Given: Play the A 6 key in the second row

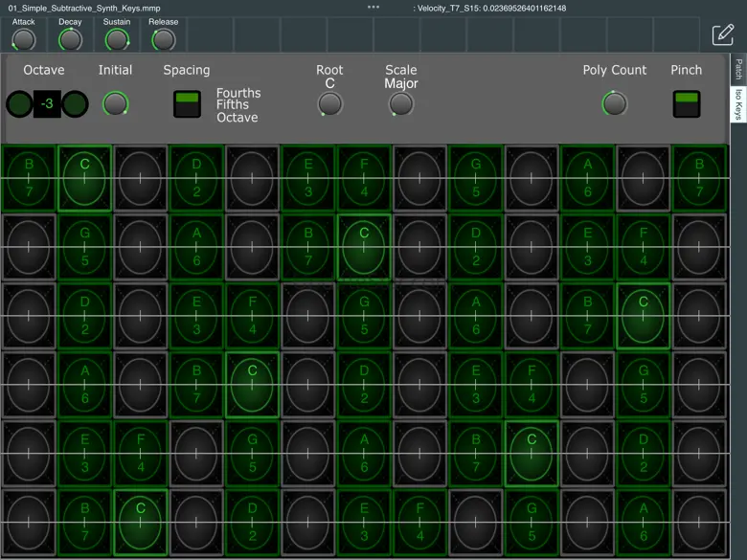Looking at the screenshot, I should click(196, 247).
